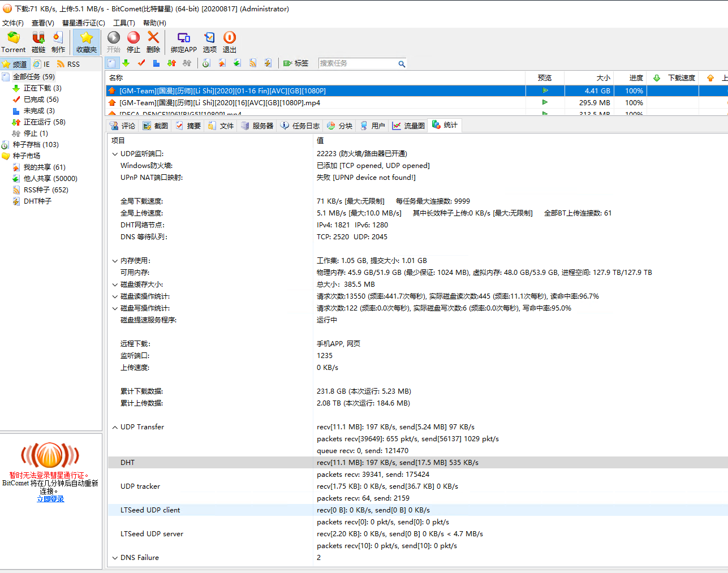Screen dimensions: 728x573
Task: Switch to the IE sidebar tab
Action: click(x=41, y=64)
